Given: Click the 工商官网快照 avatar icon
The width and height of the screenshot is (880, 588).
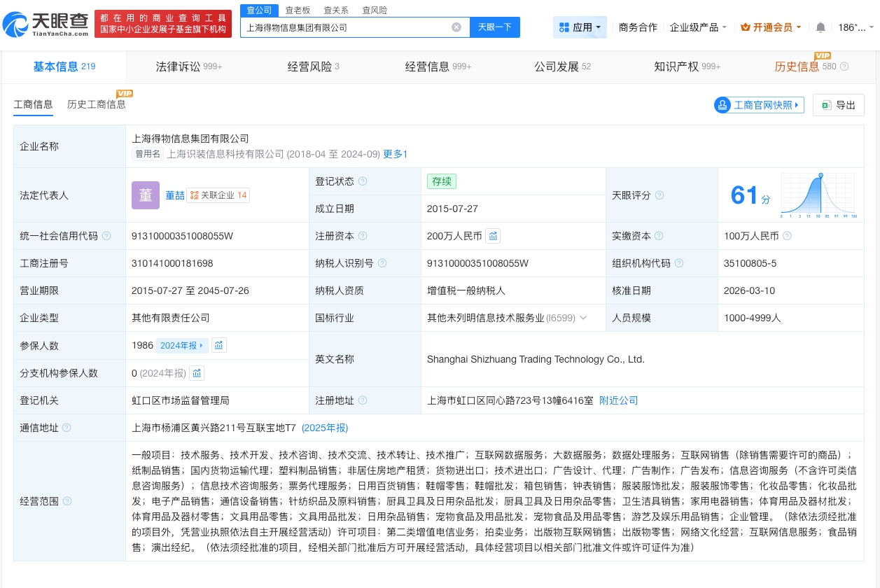Looking at the screenshot, I should (x=722, y=105).
